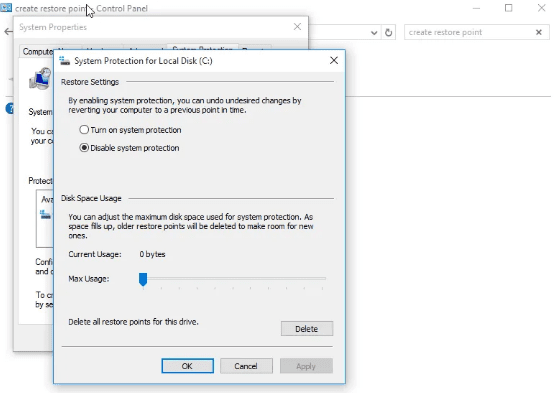The image size is (554, 393).
Task: Click the Control Panel back arrow
Action: click(8, 32)
